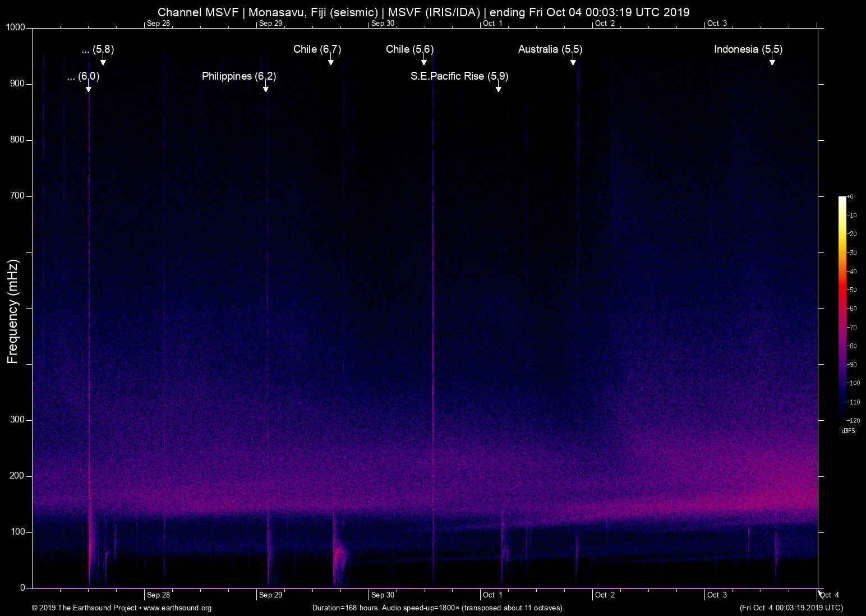Image resolution: width=866 pixels, height=616 pixels.
Task: Click "Sep 28" on the bottom time axis
Action: tap(158, 595)
